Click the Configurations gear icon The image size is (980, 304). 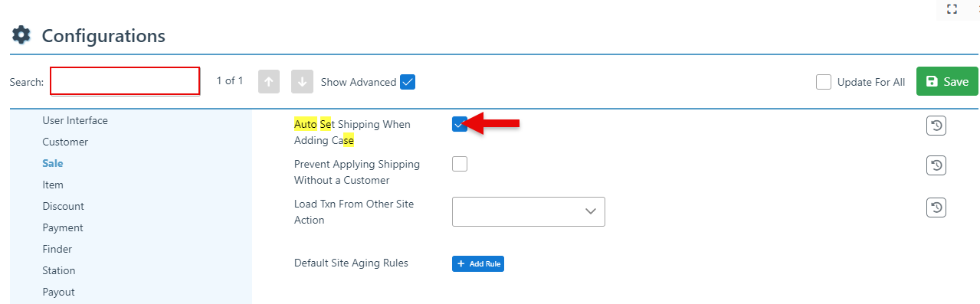(x=21, y=35)
